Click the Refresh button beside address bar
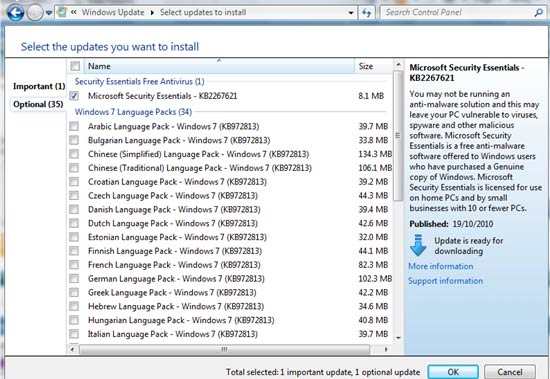This screenshot has height=379, width=550. tap(367, 13)
